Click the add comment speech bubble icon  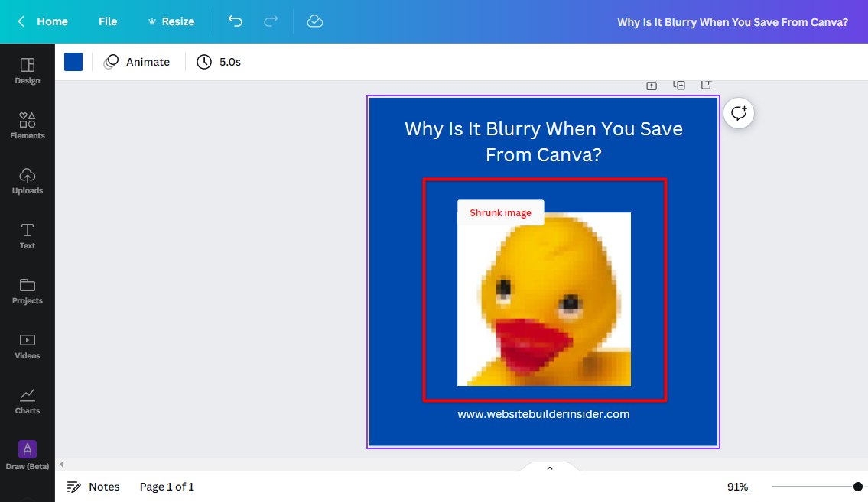click(739, 114)
